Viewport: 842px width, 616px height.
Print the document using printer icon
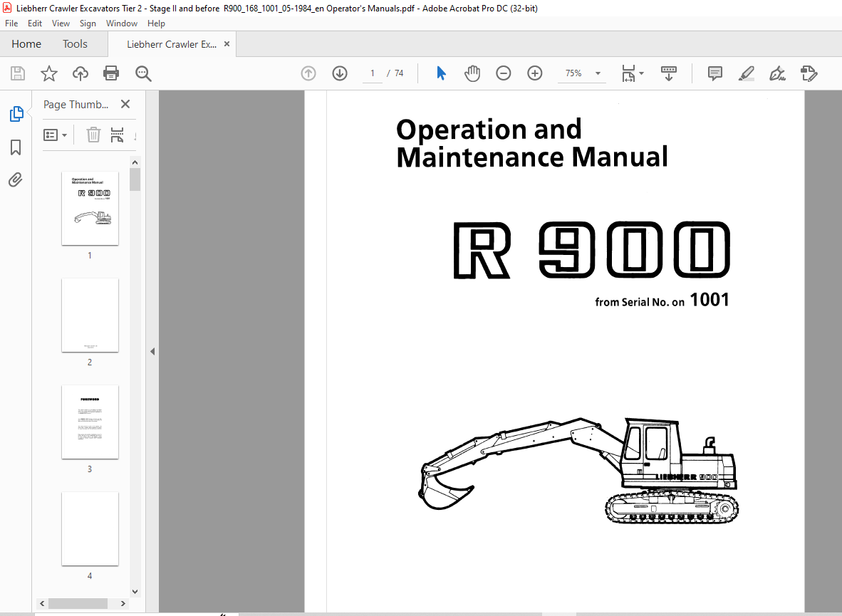(x=111, y=73)
